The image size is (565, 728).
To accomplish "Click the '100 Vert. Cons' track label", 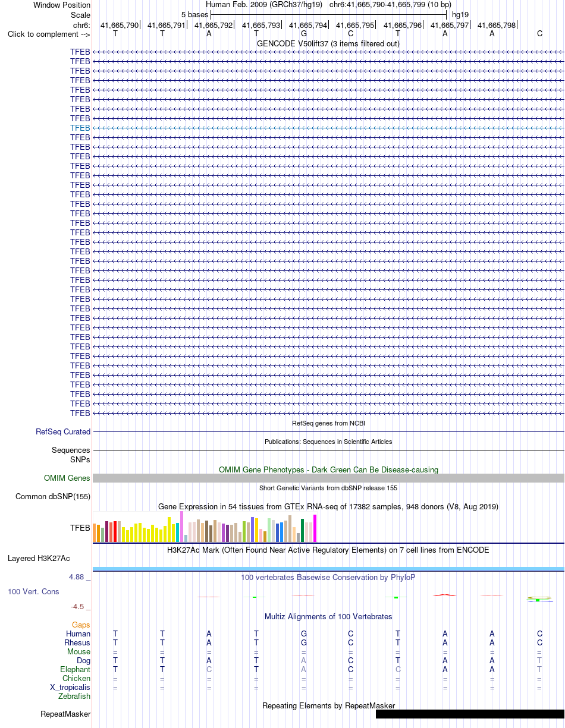I will click(x=33, y=592).
